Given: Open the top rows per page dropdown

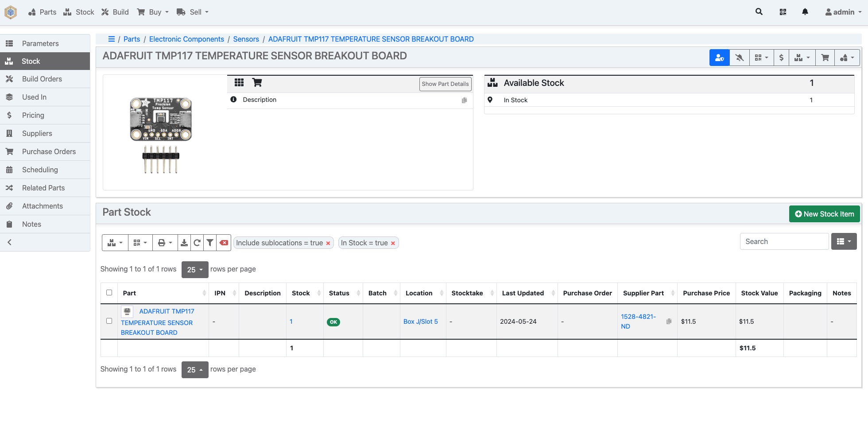Looking at the screenshot, I should click(x=195, y=270).
